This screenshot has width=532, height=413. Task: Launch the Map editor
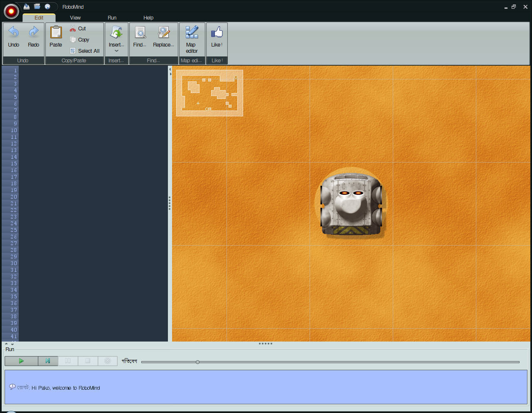(x=192, y=39)
